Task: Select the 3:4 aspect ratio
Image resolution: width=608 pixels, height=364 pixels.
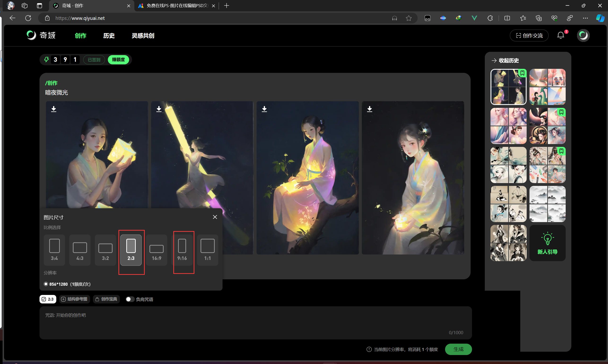Action: tap(54, 250)
